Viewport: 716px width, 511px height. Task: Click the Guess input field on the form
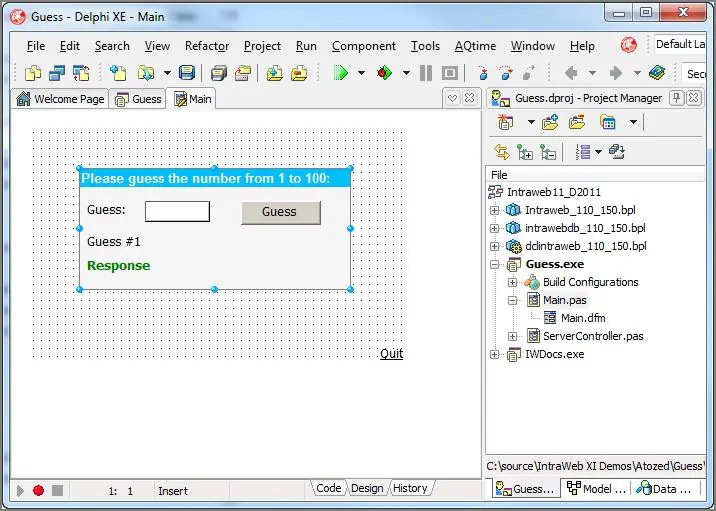tap(177, 211)
